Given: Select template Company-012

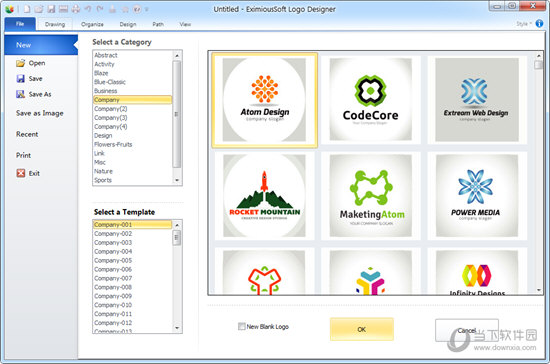Looking at the screenshot, I should pos(133,323).
